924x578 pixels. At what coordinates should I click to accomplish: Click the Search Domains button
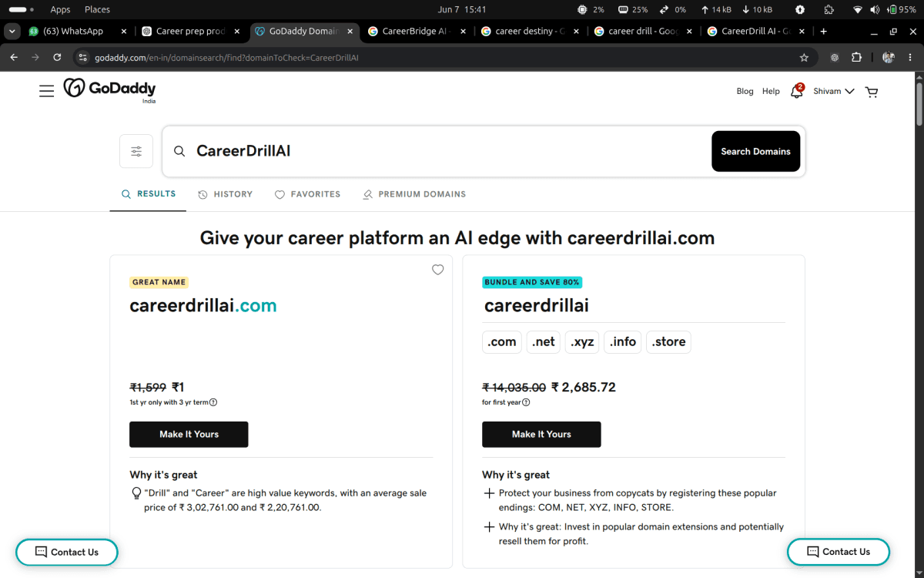pos(755,151)
